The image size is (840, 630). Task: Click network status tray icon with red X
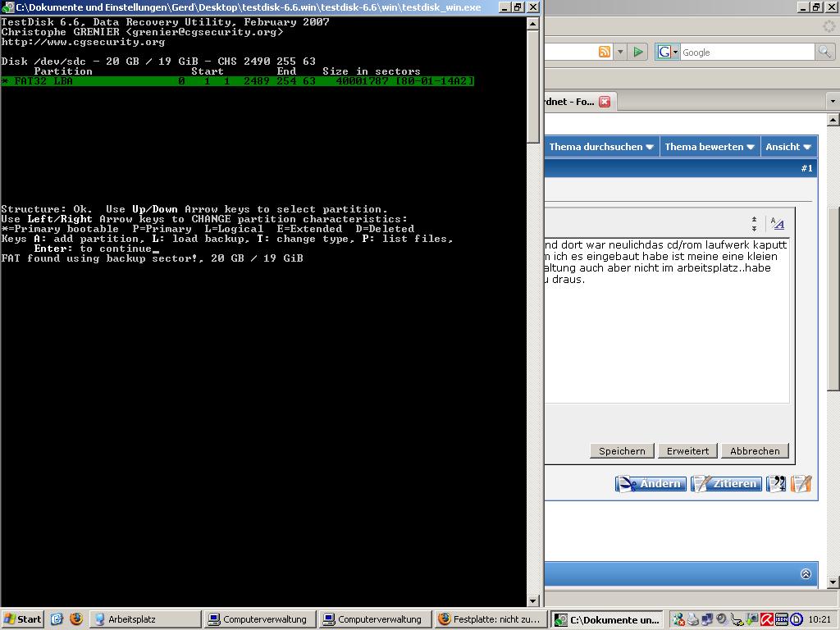tap(678, 620)
